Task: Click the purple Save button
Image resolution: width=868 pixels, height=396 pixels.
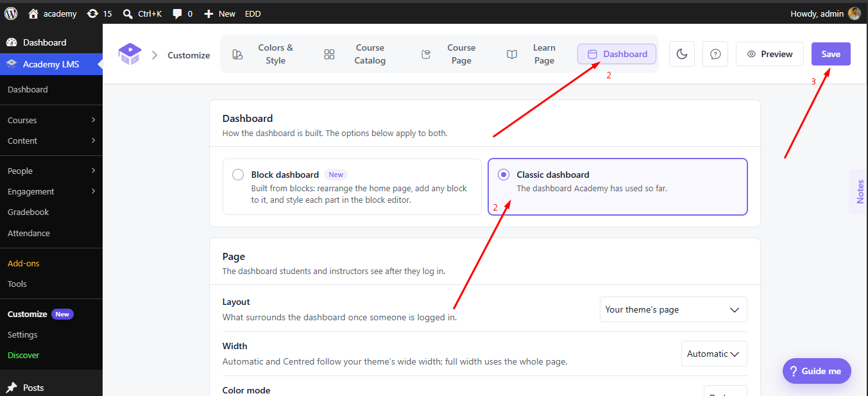Action: point(831,54)
